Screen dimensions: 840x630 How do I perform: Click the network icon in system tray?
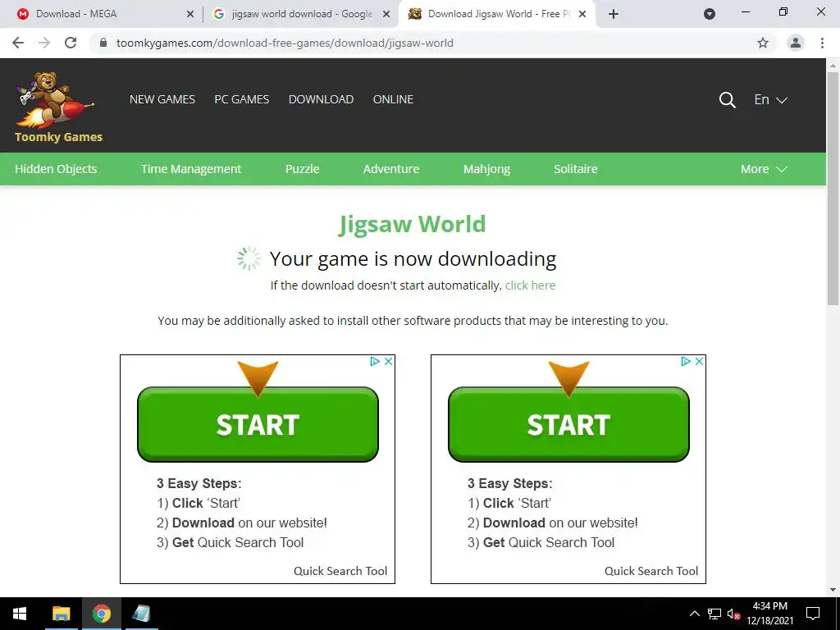714,614
